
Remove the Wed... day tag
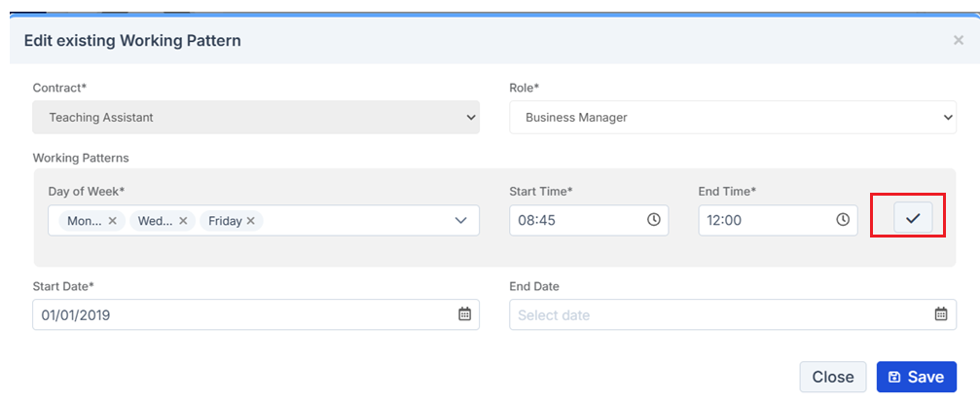tap(183, 221)
